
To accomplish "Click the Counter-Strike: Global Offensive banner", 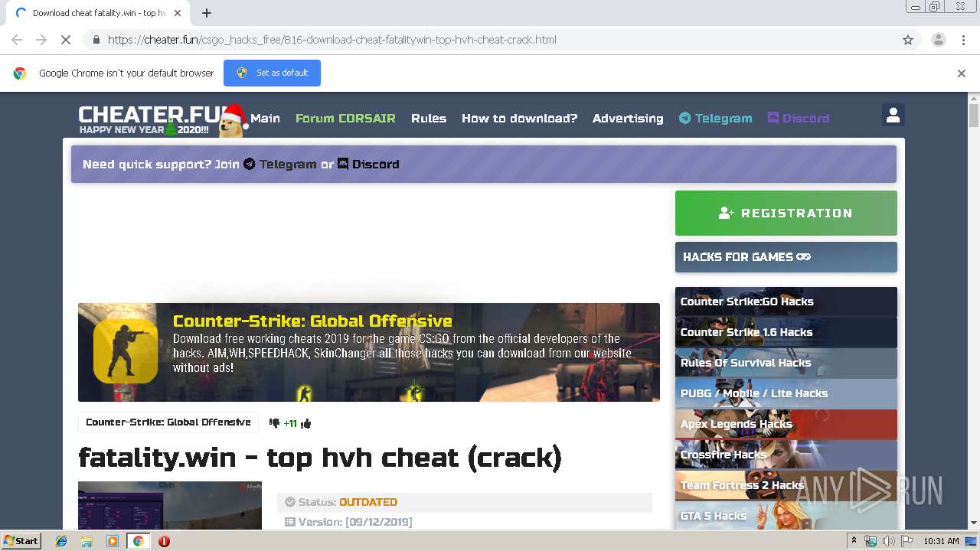I will pos(368,352).
